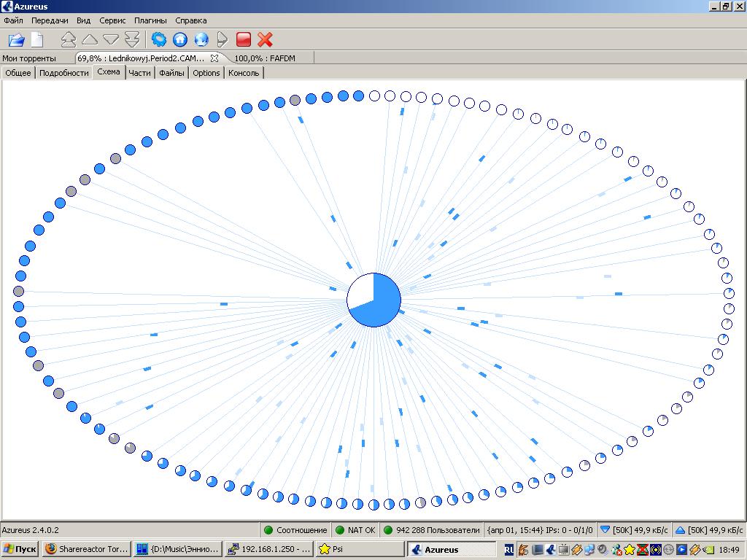Viewport: 747px width, 560px height.
Task: Open the Файл menu
Action: click(13, 20)
